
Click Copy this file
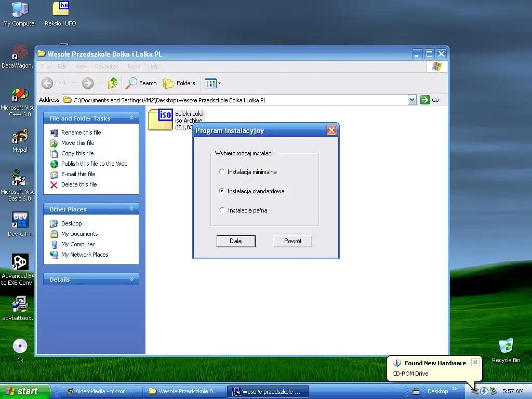[77, 153]
